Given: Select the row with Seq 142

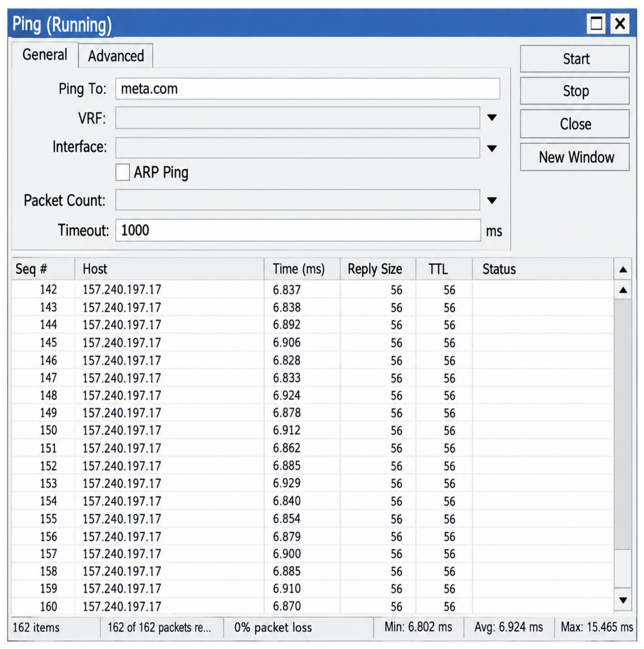Looking at the screenshot, I should 312,289.
